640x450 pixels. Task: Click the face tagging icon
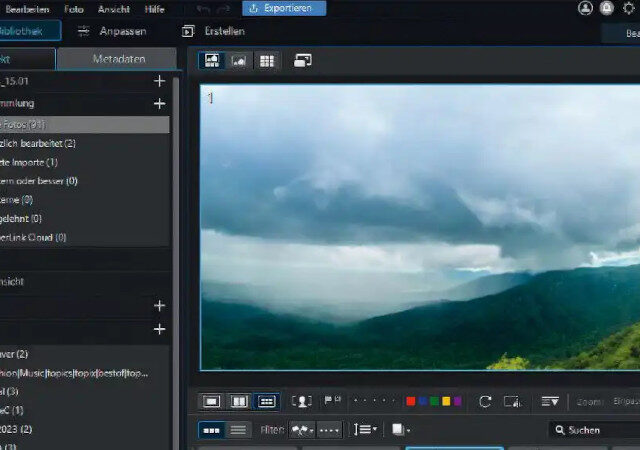302,401
